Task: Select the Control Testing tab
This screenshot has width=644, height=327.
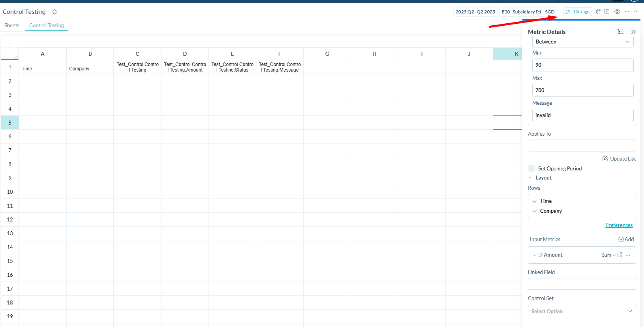Action: click(x=47, y=25)
